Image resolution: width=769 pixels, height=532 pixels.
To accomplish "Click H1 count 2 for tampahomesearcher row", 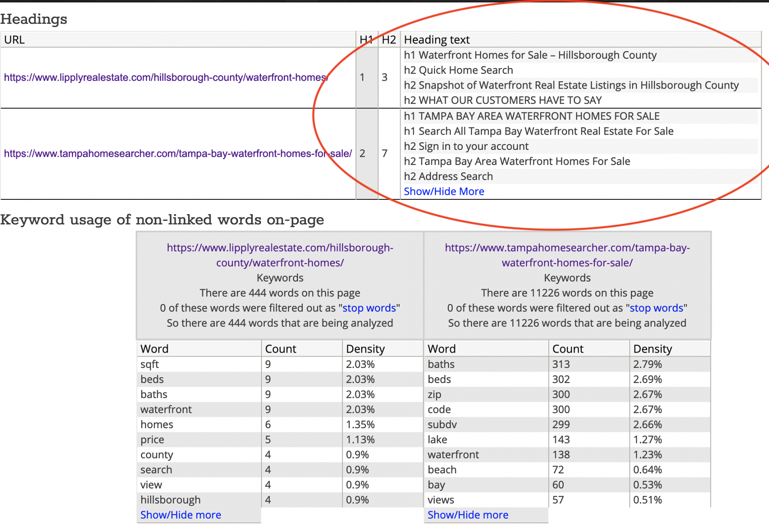I will tap(362, 154).
